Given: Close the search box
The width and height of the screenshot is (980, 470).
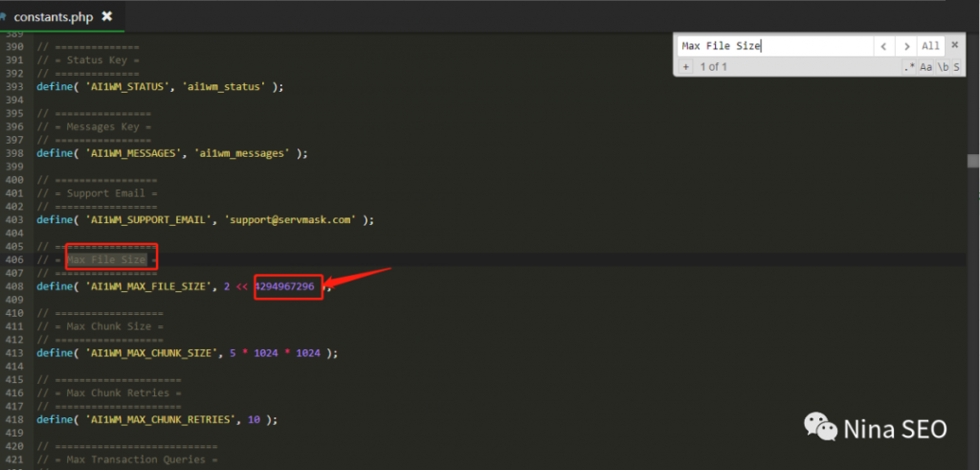Looking at the screenshot, I should click(x=954, y=45).
